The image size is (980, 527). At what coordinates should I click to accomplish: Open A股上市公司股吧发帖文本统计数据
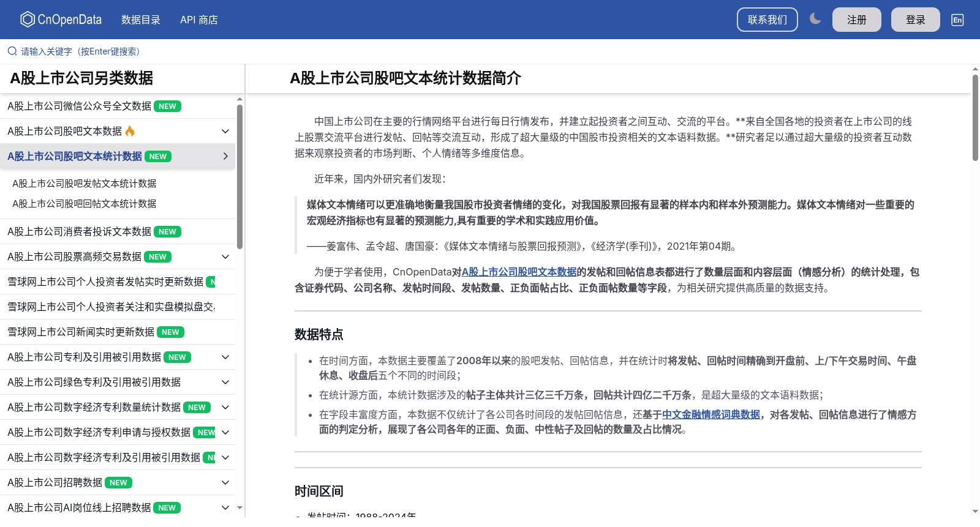(x=85, y=184)
